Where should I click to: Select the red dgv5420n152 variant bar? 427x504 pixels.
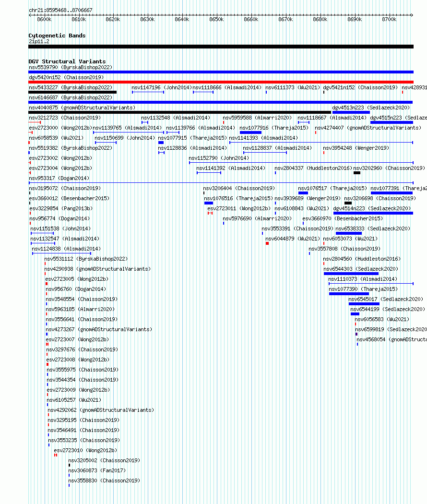point(221,82)
